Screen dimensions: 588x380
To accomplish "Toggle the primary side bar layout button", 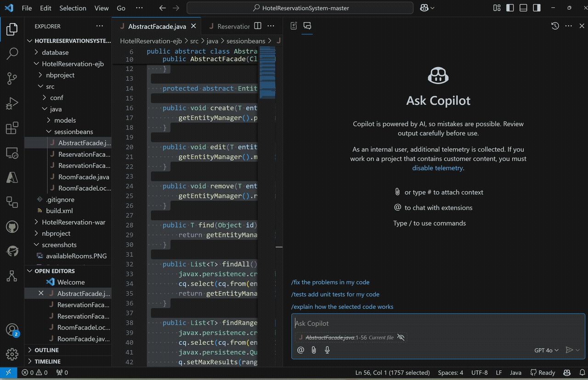I will pyautogui.click(x=510, y=8).
